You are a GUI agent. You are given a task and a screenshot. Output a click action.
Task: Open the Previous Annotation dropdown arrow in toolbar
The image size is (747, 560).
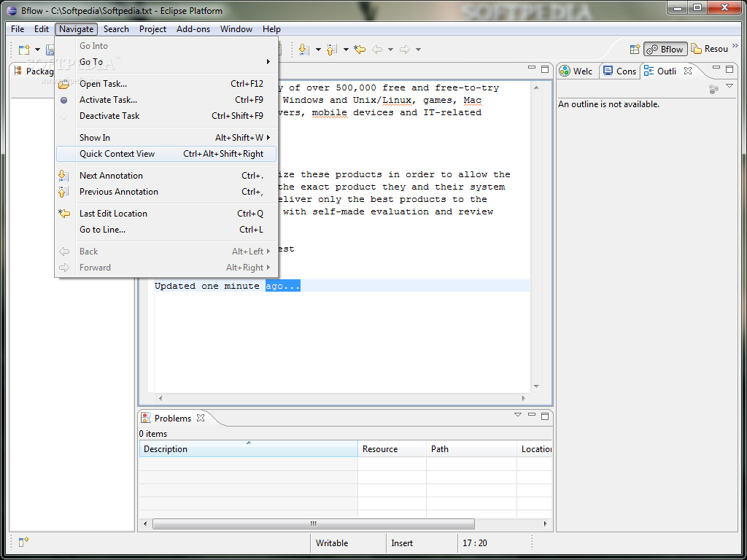point(346,50)
